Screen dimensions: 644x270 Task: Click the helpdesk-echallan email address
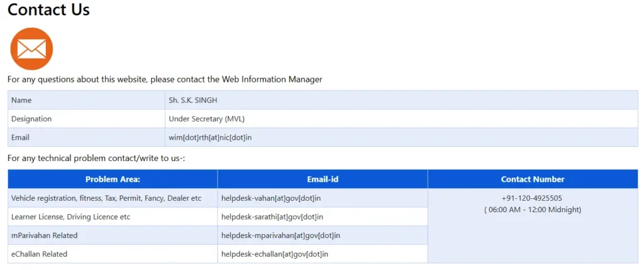(x=274, y=254)
